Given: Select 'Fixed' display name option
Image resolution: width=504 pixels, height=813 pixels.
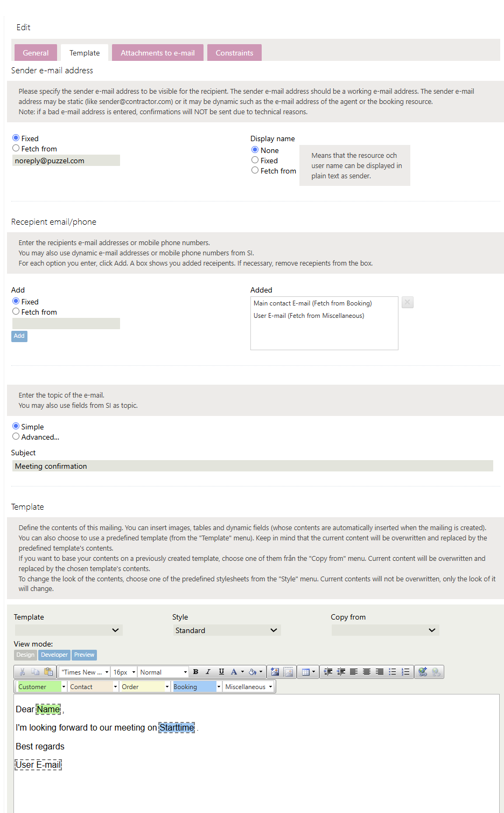Looking at the screenshot, I should pos(255,160).
